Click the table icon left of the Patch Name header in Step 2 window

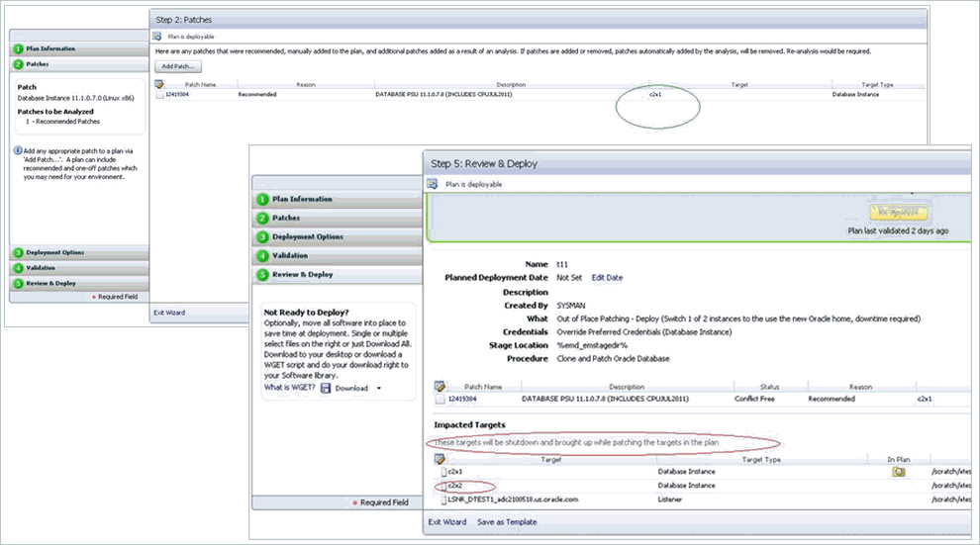click(x=159, y=84)
